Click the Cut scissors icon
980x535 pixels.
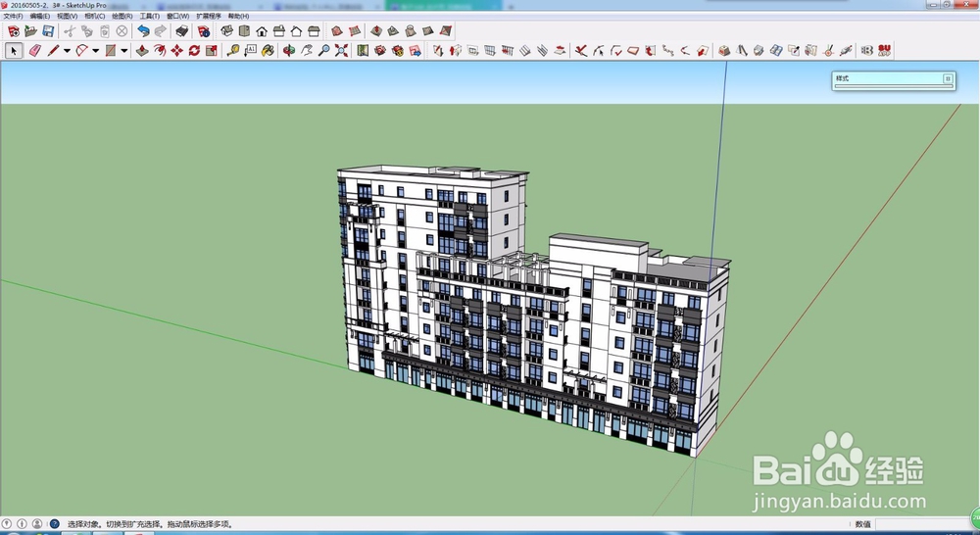point(70,31)
